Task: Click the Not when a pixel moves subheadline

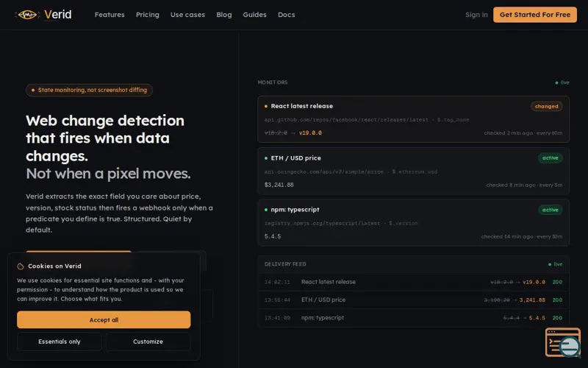Action: 108,174
